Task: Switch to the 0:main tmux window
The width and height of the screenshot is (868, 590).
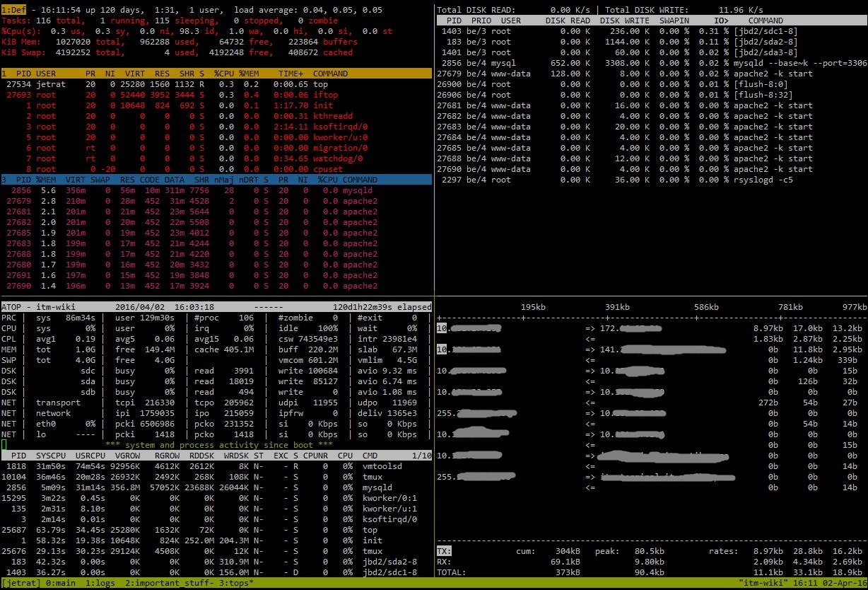Action: (x=61, y=584)
